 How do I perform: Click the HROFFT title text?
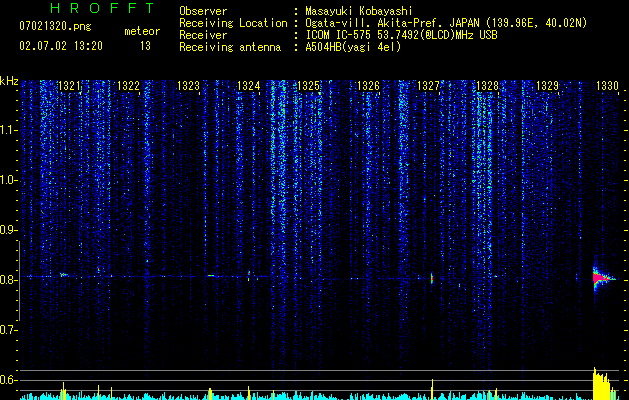(102, 8)
